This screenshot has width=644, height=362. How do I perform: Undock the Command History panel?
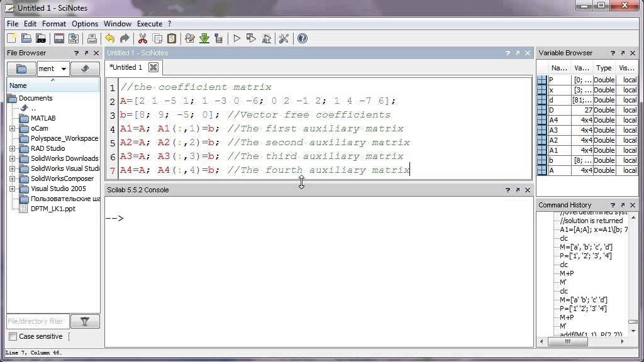click(623, 205)
